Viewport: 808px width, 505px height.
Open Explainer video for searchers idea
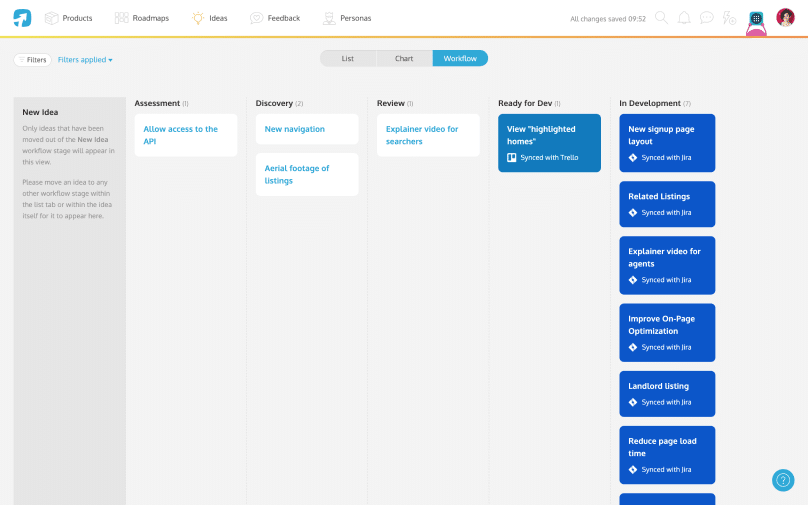(x=428, y=135)
